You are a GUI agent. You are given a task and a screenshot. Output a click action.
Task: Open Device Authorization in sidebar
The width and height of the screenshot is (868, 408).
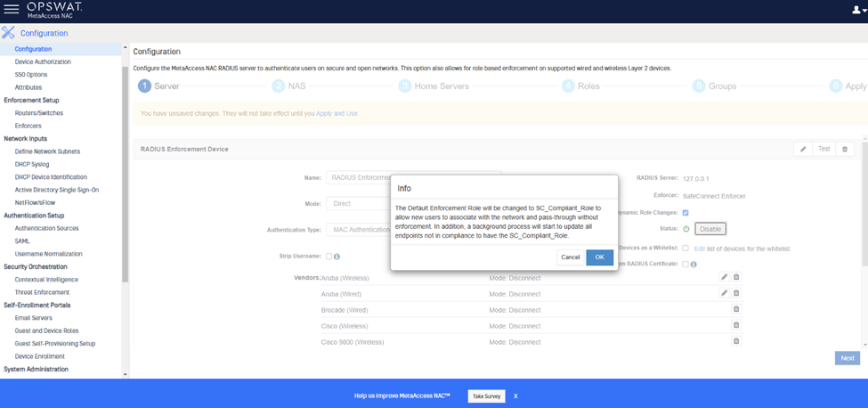coord(43,62)
